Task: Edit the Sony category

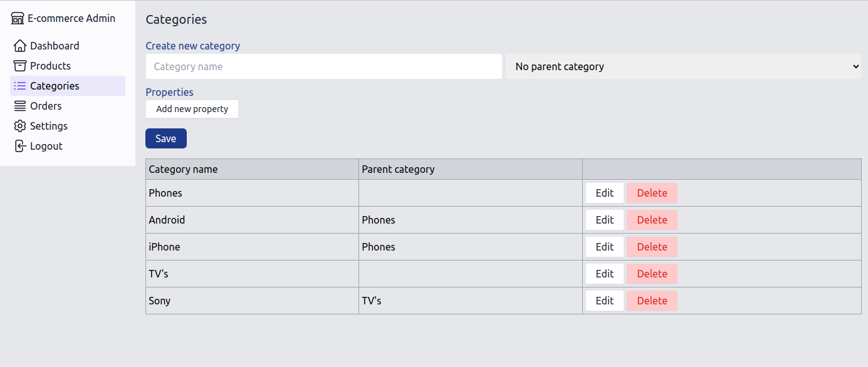Action: [604, 301]
